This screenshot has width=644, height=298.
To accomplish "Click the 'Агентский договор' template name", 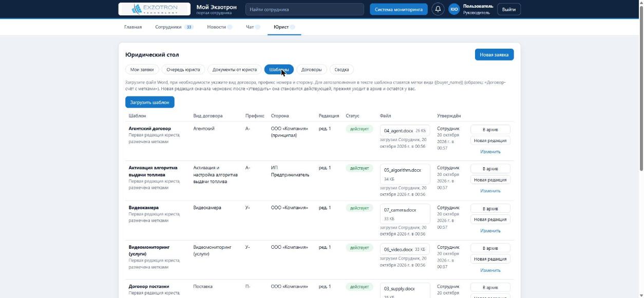I will tap(150, 129).
